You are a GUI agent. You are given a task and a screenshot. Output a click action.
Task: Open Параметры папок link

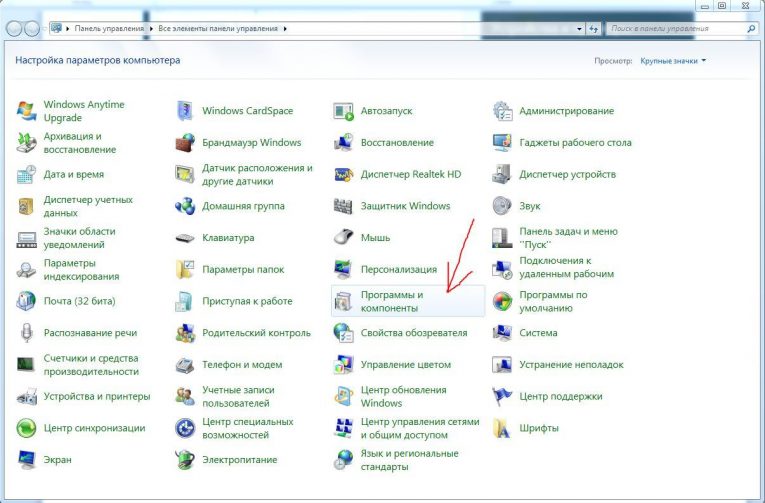pos(243,270)
